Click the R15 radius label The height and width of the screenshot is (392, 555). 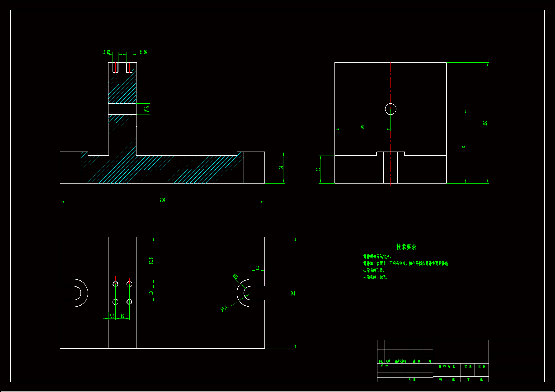235,277
